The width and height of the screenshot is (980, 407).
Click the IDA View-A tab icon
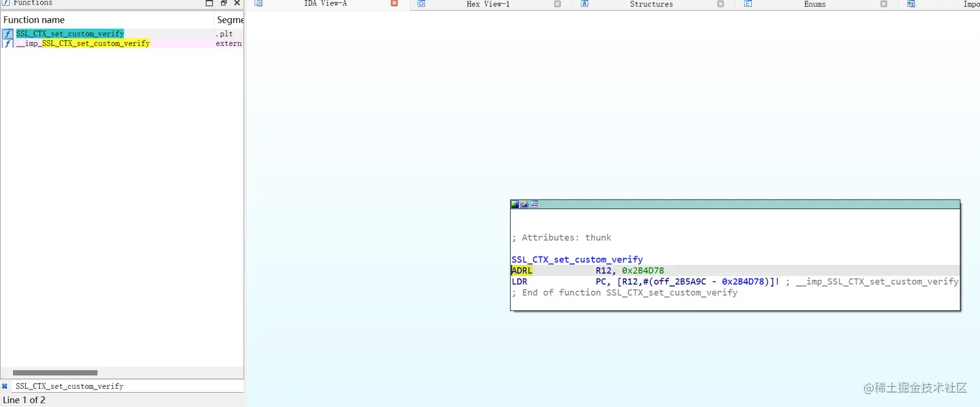click(x=259, y=4)
